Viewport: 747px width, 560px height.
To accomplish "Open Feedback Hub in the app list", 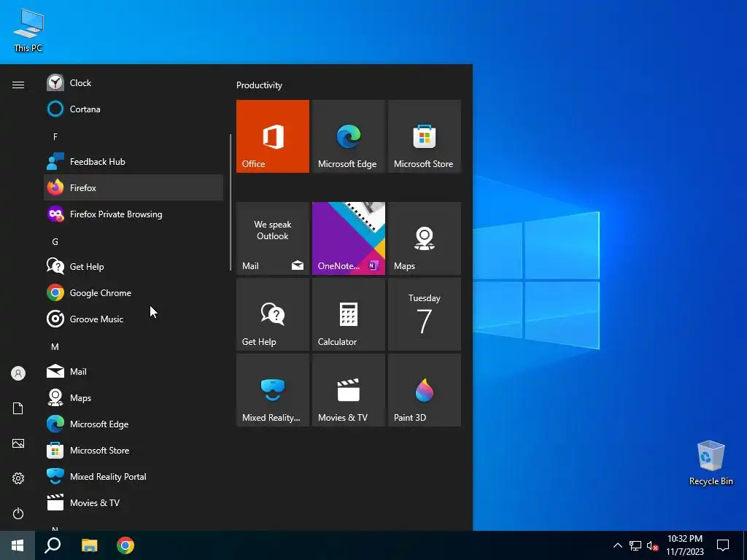I will (x=133, y=161).
